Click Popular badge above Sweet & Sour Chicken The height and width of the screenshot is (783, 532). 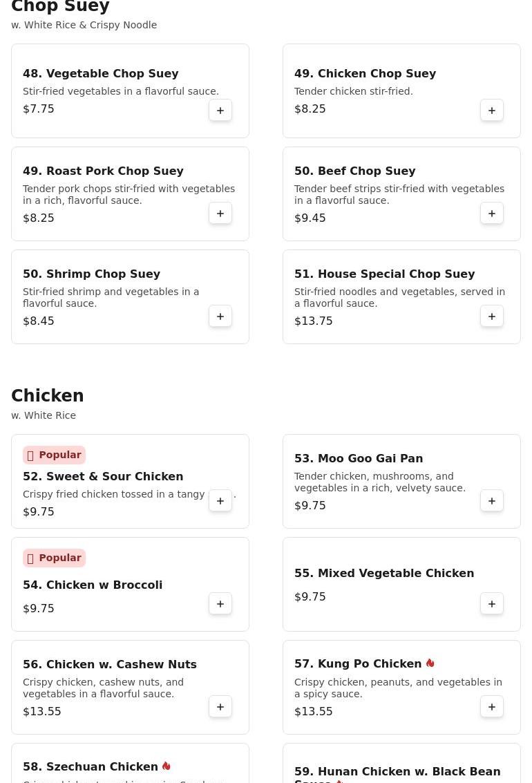click(54, 455)
